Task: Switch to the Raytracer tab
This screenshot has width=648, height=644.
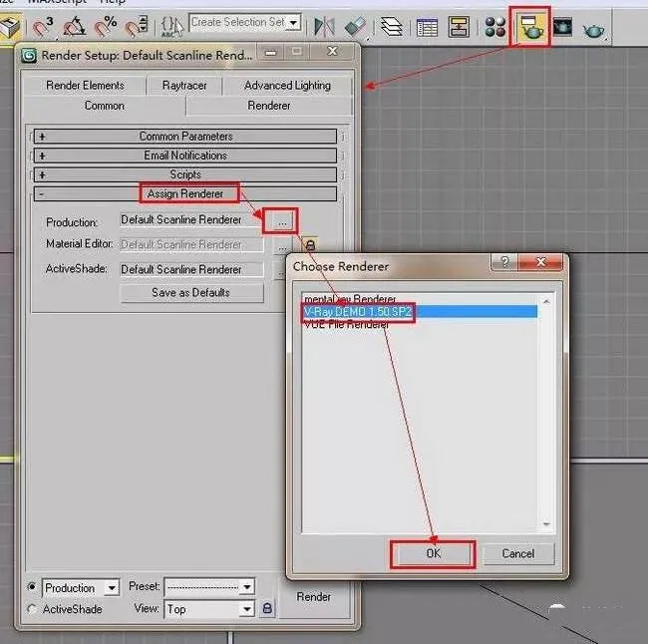Action: point(184,85)
